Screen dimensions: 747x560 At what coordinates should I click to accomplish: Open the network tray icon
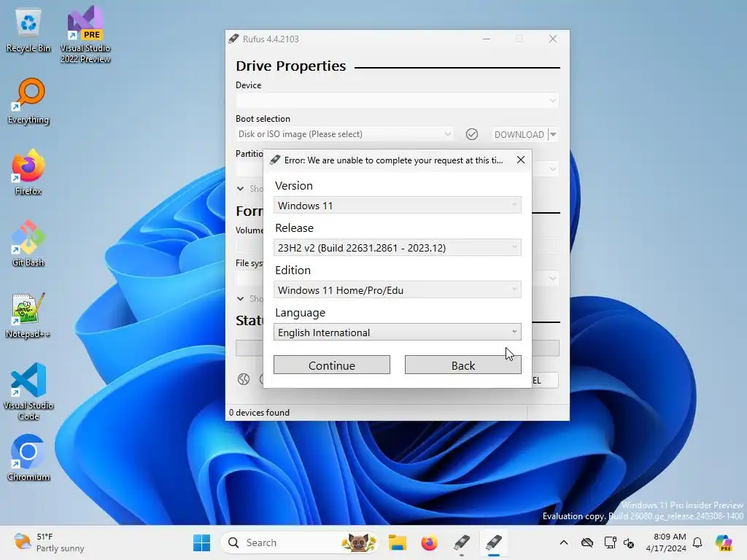click(610, 542)
